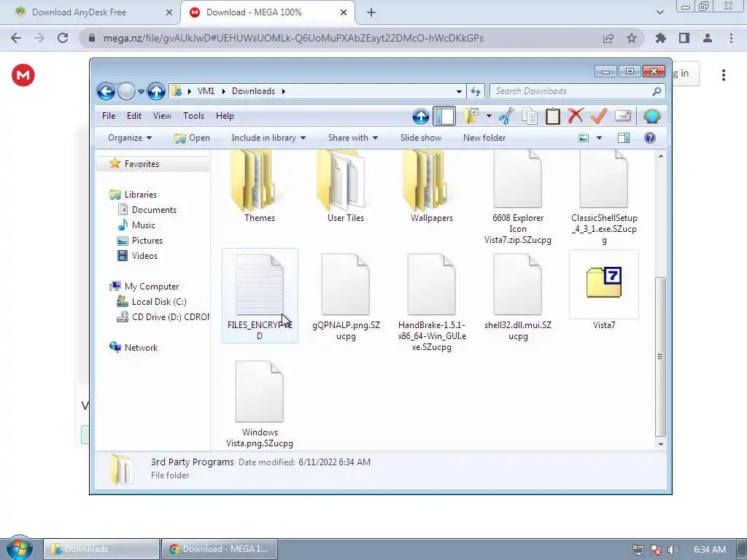The width and height of the screenshot is (747, 560).
Task: Focus the Search Downloads field
Action: pos(569,91)
